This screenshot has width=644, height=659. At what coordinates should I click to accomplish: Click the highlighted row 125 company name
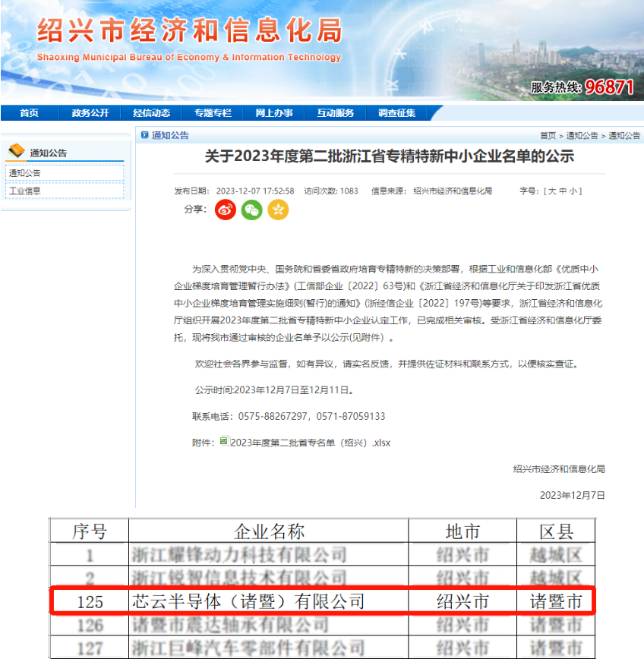248,602
